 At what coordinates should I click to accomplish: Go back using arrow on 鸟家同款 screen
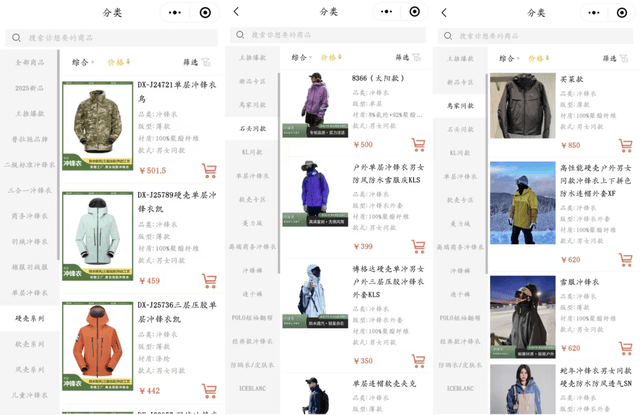click(444, 13)
